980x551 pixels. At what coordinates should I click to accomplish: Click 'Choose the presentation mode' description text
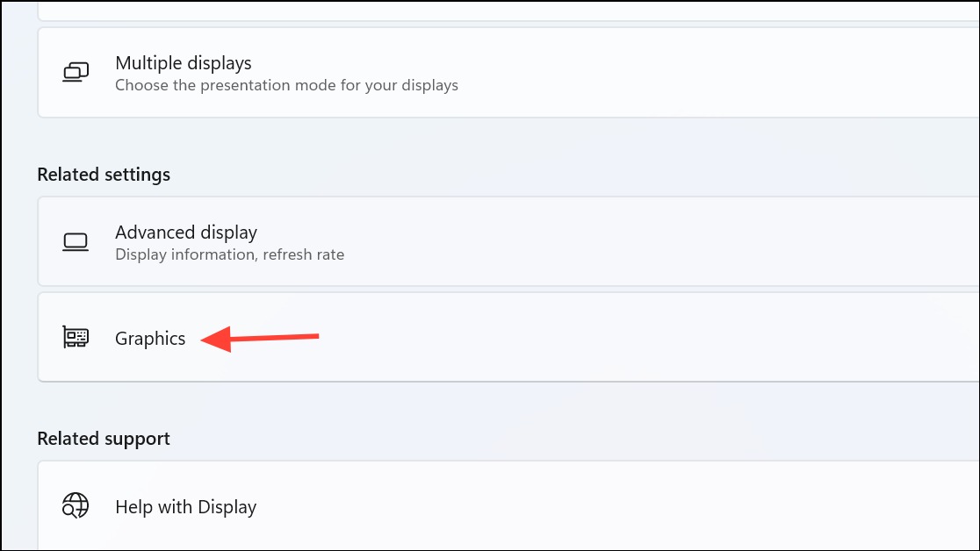pyautogui.click(x=286, y=85)
